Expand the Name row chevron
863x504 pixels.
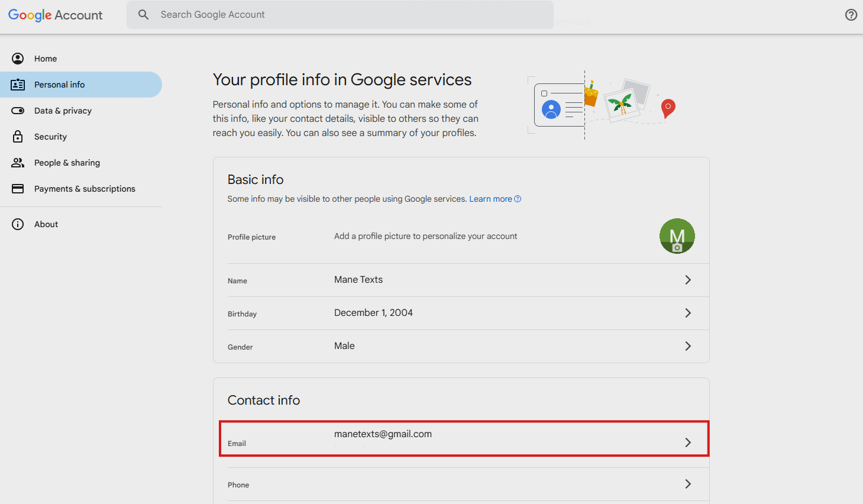click(x=688, y=280)
